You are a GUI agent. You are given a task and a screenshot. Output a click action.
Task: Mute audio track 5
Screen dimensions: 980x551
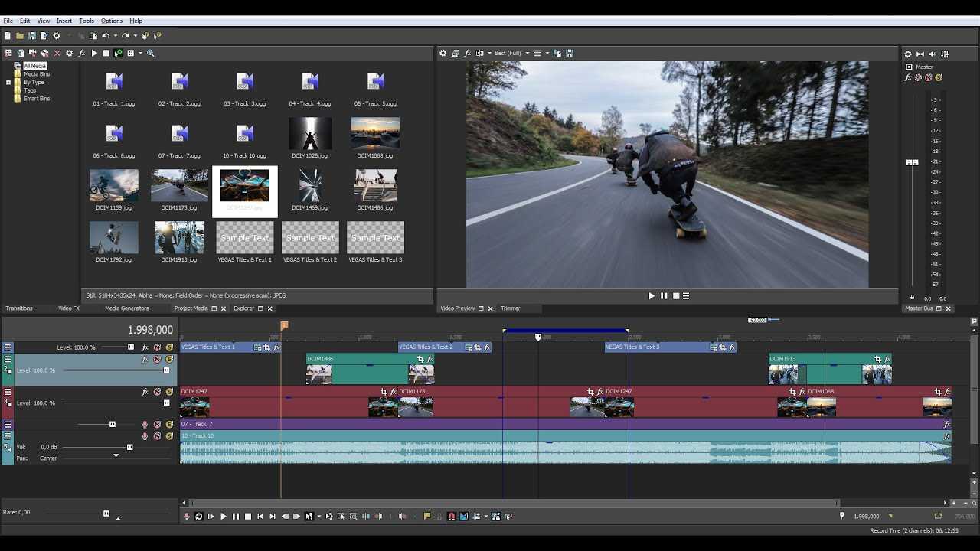pyautogui.click(x=158, y=436)
